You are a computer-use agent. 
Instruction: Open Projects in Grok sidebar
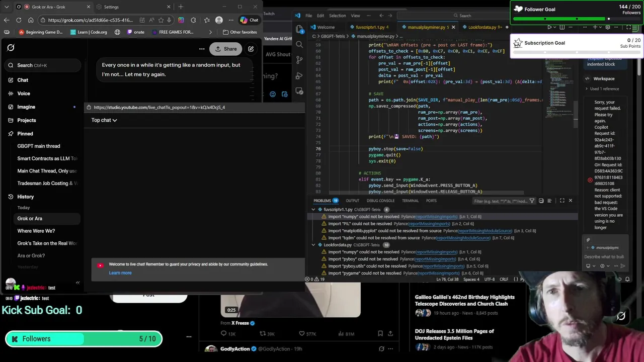pyautogui.click(x=27, y=120)
